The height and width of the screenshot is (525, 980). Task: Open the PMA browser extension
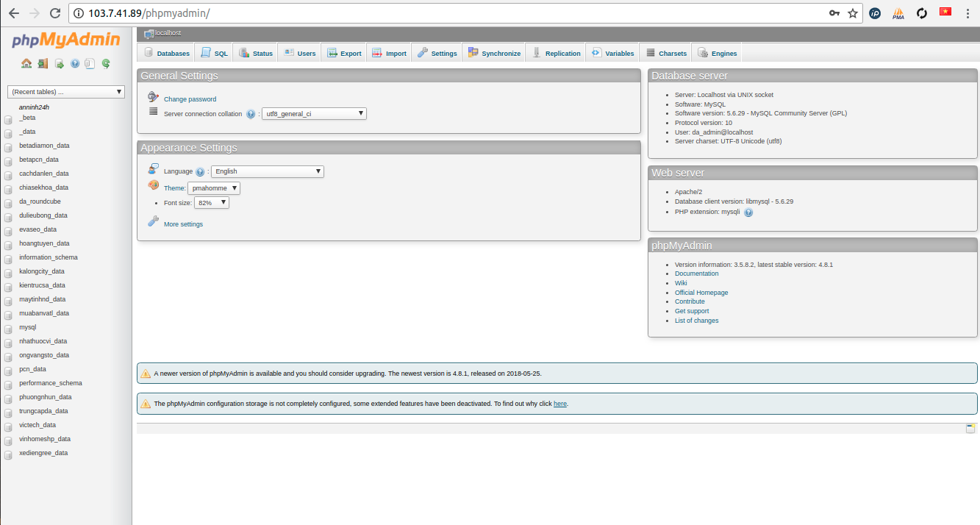pyautogui.click(x=898, y=13)
